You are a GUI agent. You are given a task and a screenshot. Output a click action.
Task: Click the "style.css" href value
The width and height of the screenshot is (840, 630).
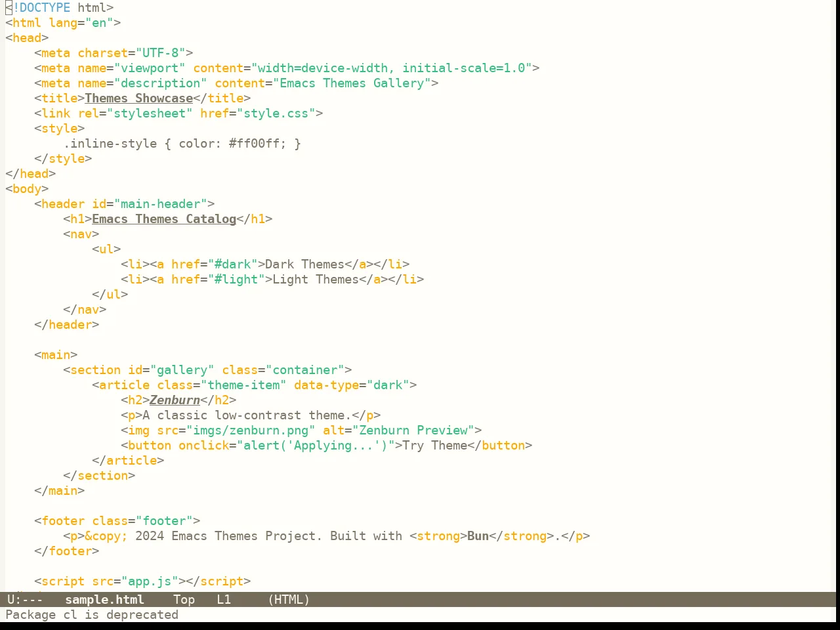pyautogui.click(x=276, y=114)
